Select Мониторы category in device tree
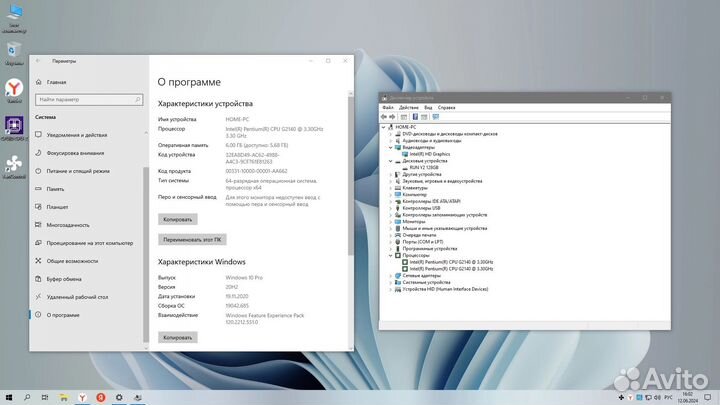 [414, 222]
